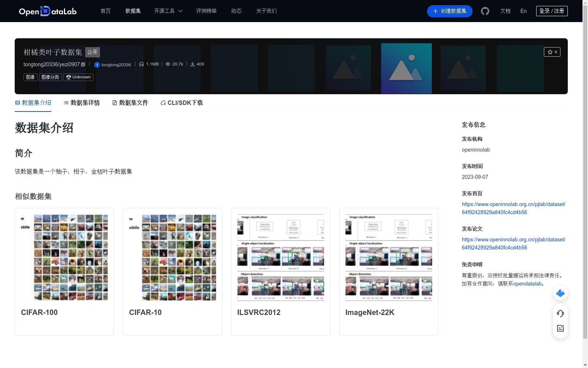Click the 图像 tag

tap(31, 77)
